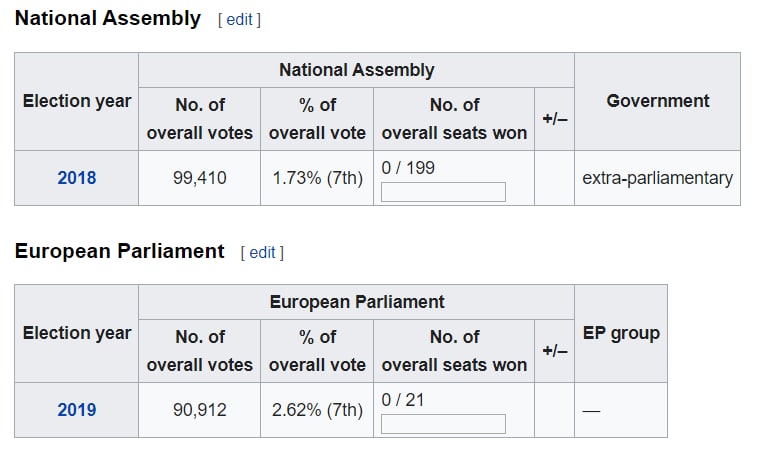Click the Government column header
Viewport: 759px width, 458px height.
pyautogui.click(x=657, y=102)
